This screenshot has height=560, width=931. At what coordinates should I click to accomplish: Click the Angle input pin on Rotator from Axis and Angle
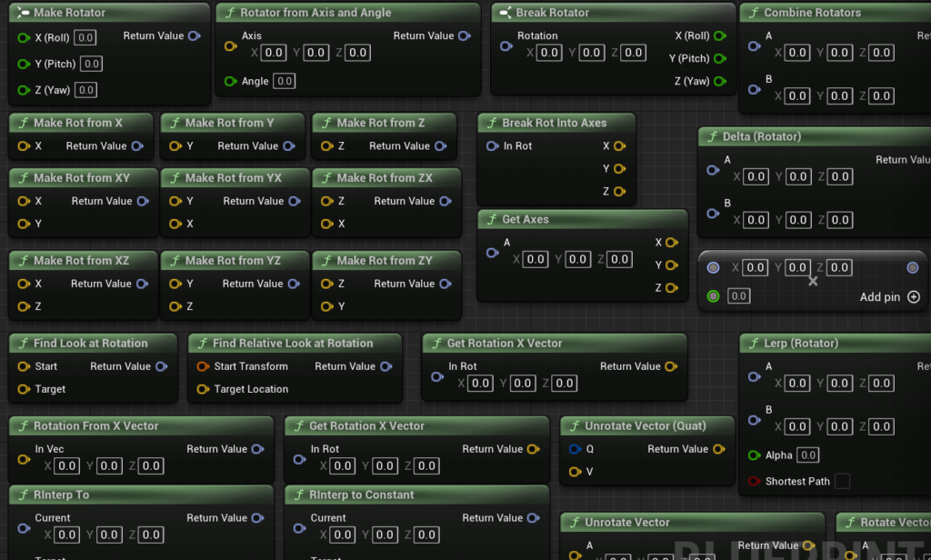tap(230, 81)
